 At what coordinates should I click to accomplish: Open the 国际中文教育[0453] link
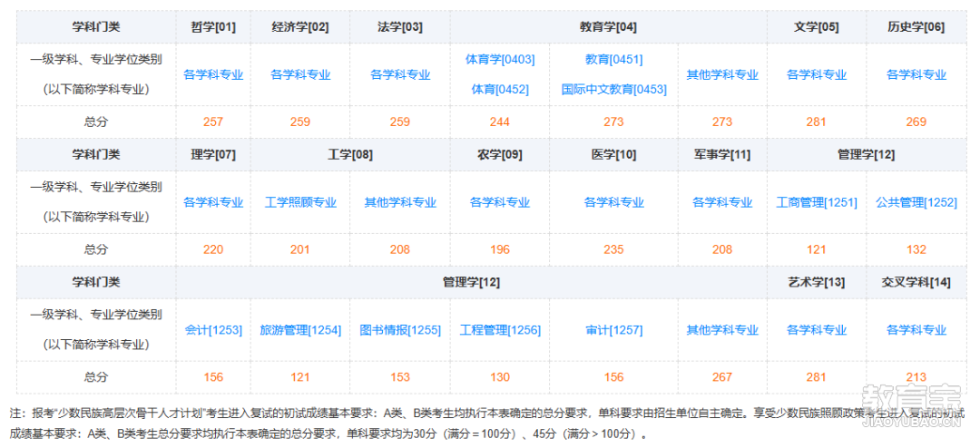tap(613, 90)
